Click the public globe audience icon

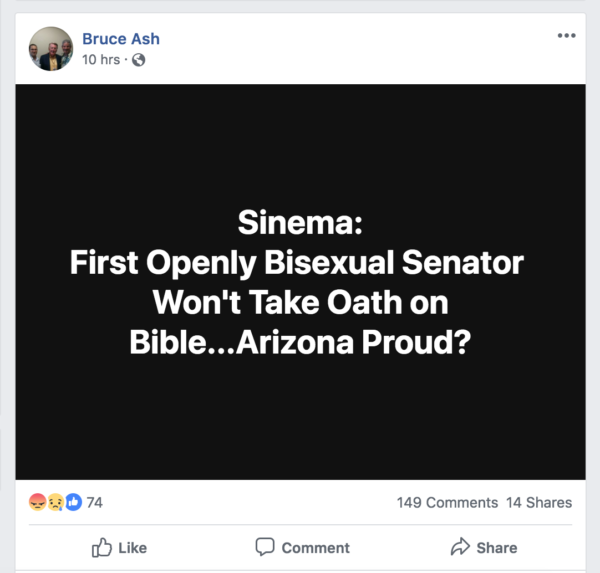139,60
